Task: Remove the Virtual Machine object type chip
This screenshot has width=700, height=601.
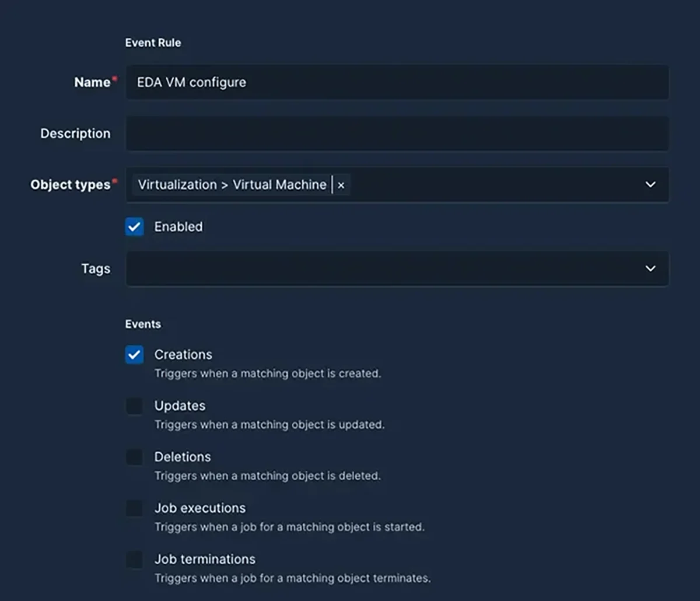Action: 341,185
